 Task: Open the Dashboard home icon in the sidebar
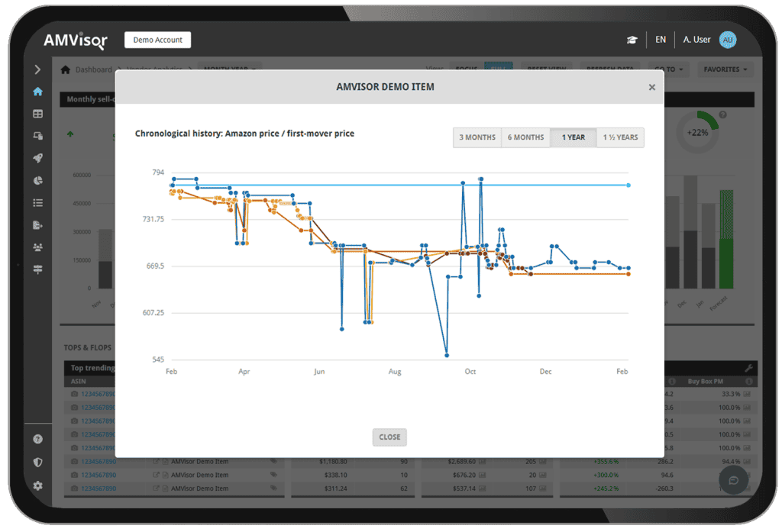point(37,91)
